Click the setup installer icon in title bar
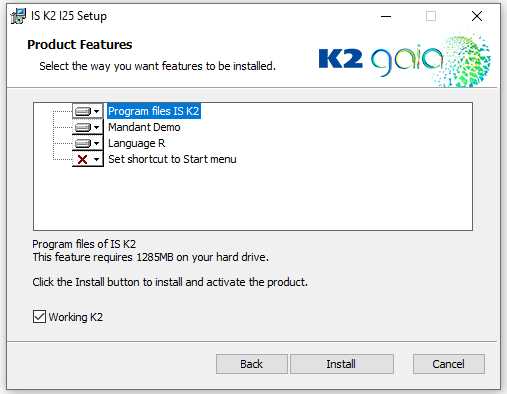The width and height of the screenshot is (507, 394). 18,16
